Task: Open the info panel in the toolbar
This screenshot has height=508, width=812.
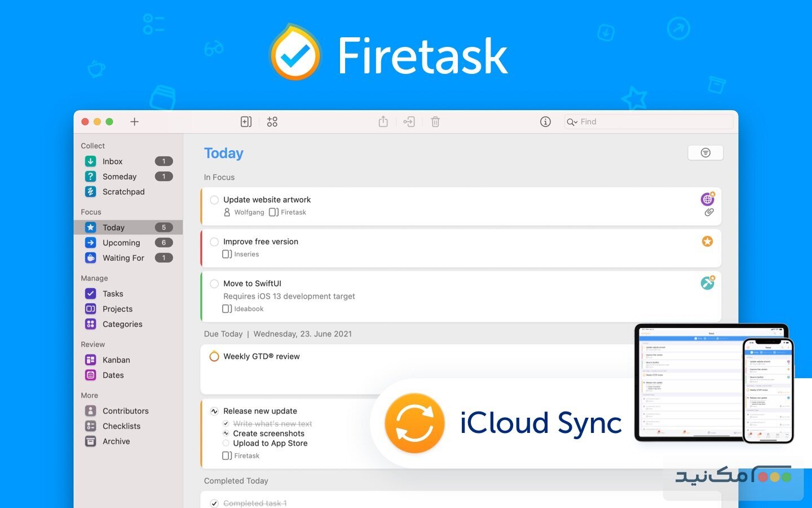Action: (545, 121)
